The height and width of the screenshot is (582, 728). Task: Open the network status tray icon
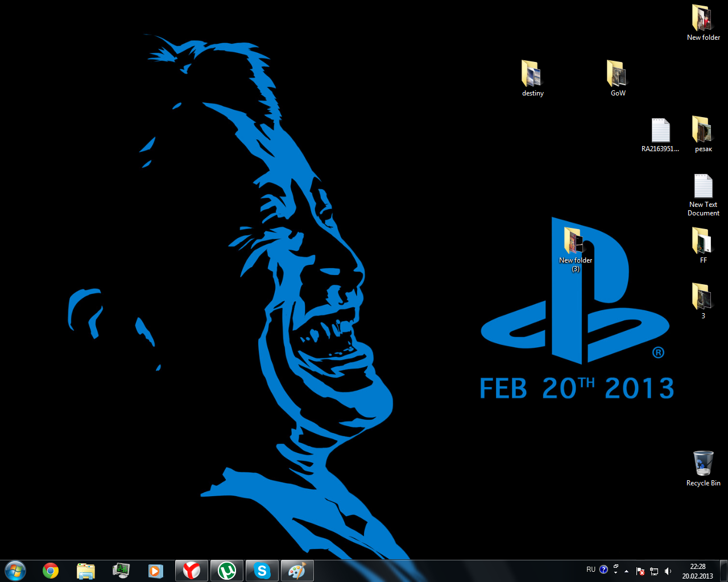(x=654, y=571)
